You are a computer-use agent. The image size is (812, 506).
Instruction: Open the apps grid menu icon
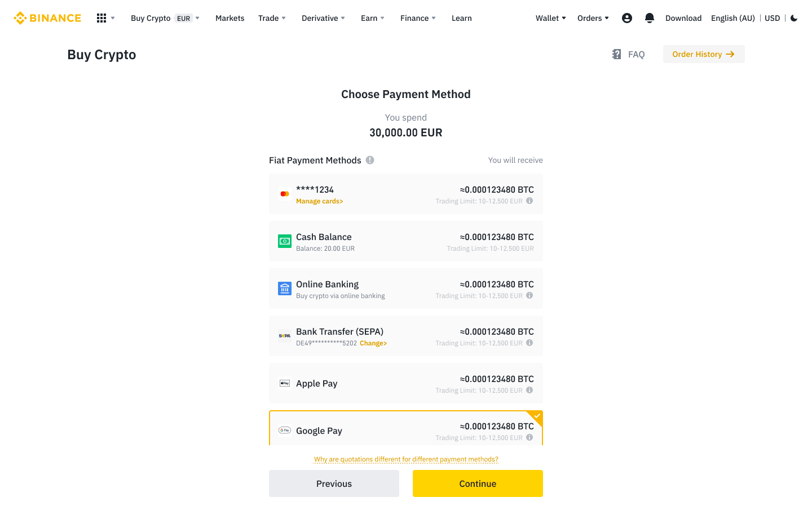[101, 18]
